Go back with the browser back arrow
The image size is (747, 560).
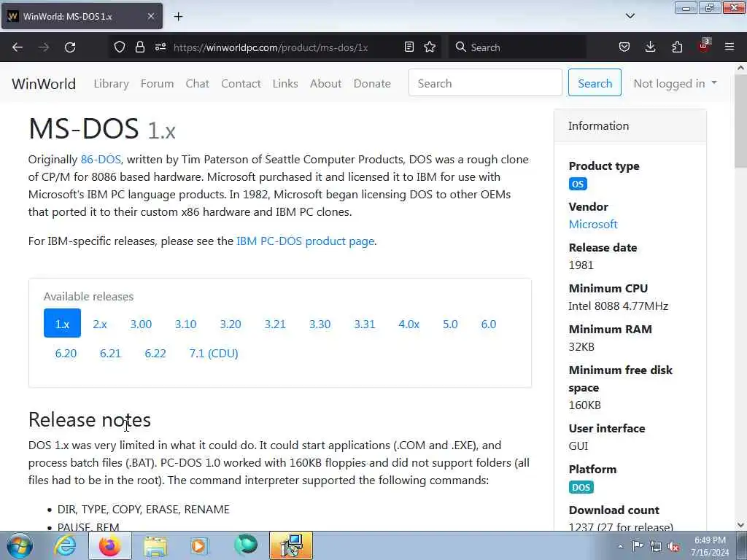(x=18, y=47)
